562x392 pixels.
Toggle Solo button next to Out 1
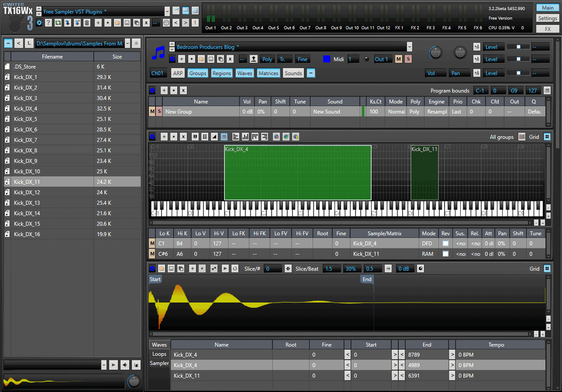tap(408, 59)
